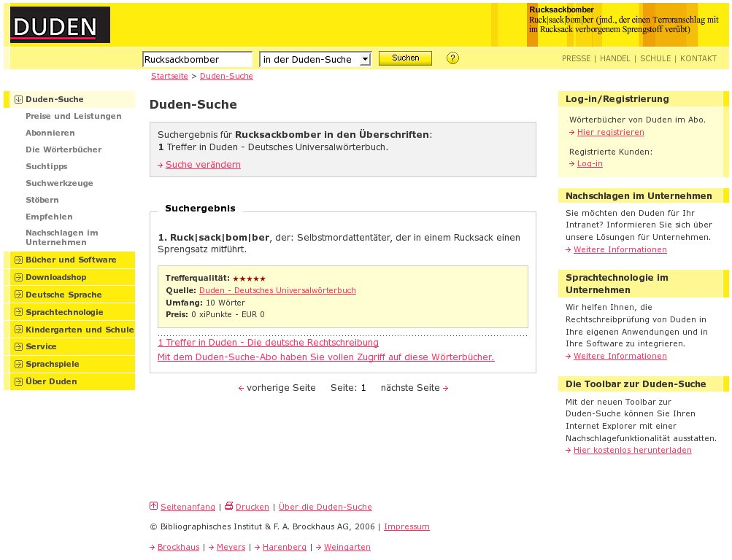Screen dimensions: 732x560
Task: Click the Rucksackbomber banner in header
Action: (x=624, y=20)
